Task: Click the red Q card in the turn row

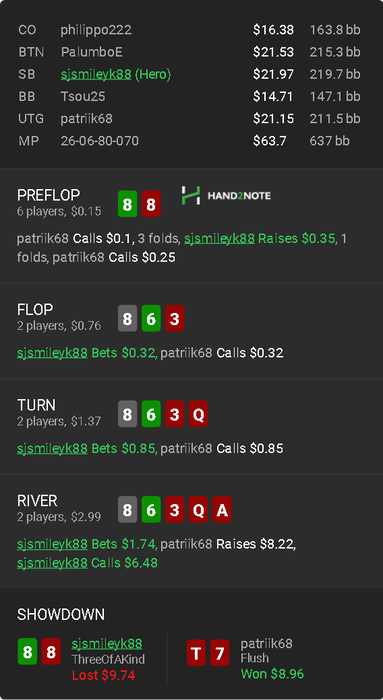Action: coord(198,414)
